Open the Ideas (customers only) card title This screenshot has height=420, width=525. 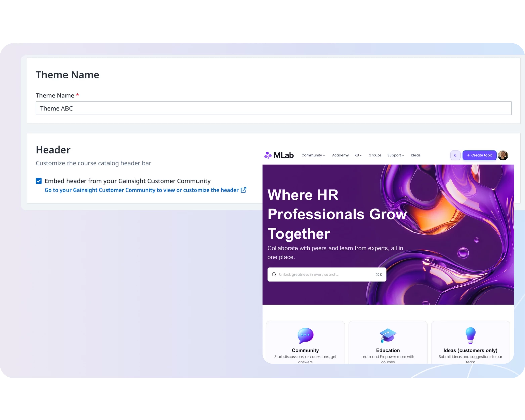[x=470, y=350]
